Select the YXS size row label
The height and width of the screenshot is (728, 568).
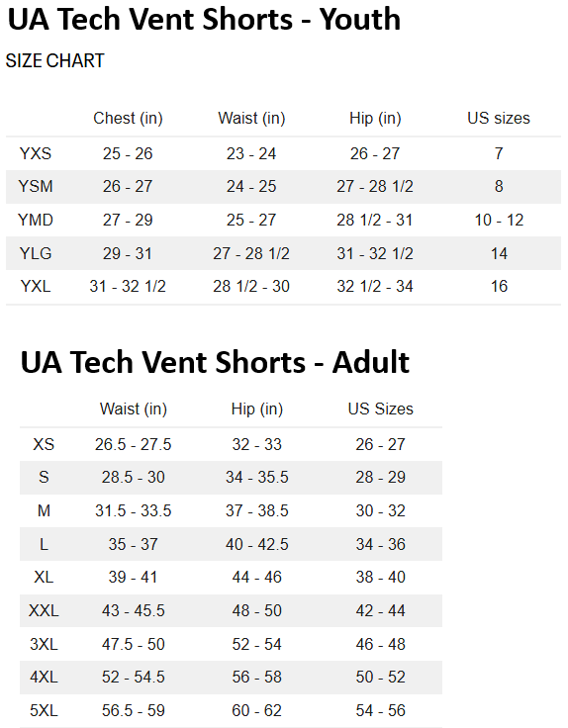pos(36,153)
